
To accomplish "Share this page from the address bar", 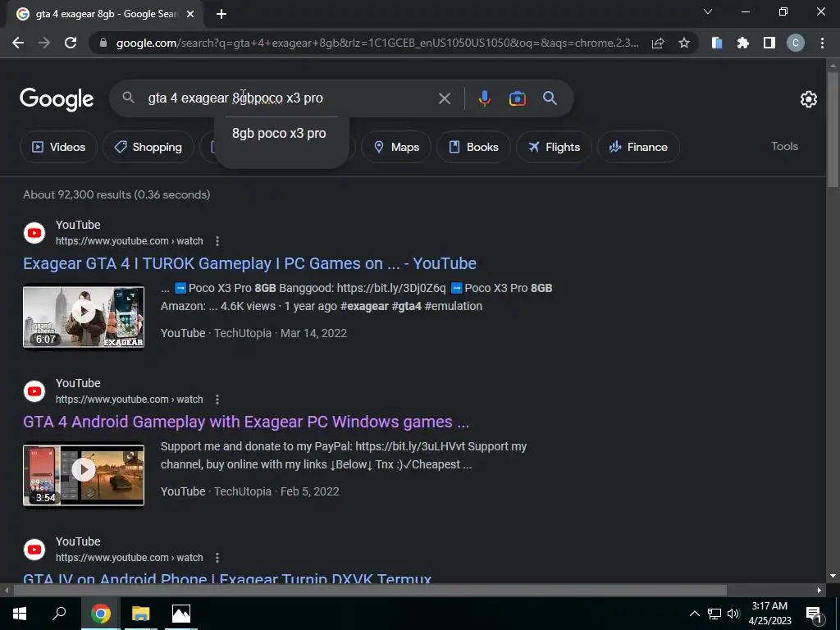I will tap(658, 43).
